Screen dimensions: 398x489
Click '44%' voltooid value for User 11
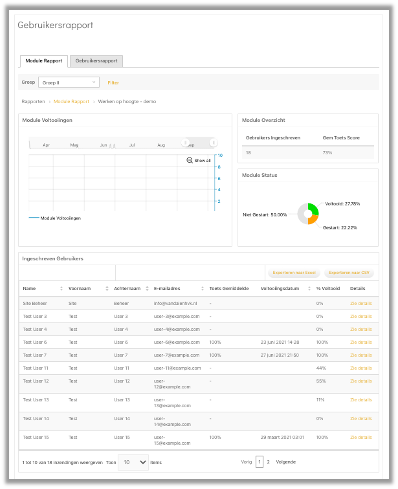click(321, 368)
